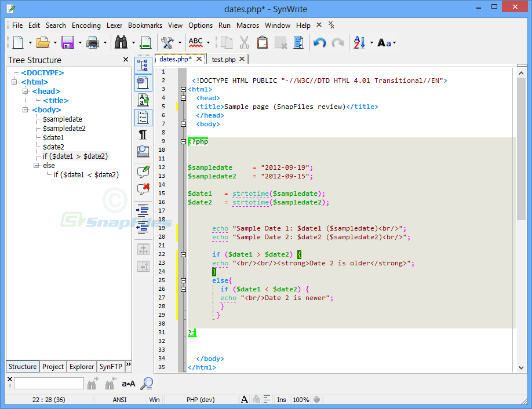Click the find next binoculars in search bar
The width and height of the screenshot is (532, 409).
tap(93, 384)
